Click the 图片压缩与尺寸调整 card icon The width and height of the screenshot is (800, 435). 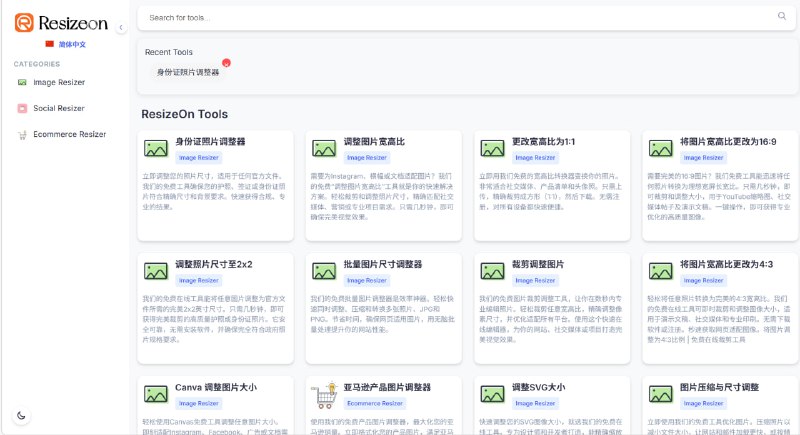point(661,394)
